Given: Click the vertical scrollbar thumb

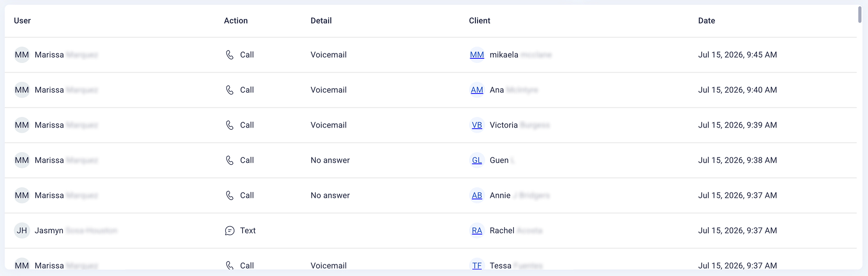Looking at the screenshot, I should point(860,15).
